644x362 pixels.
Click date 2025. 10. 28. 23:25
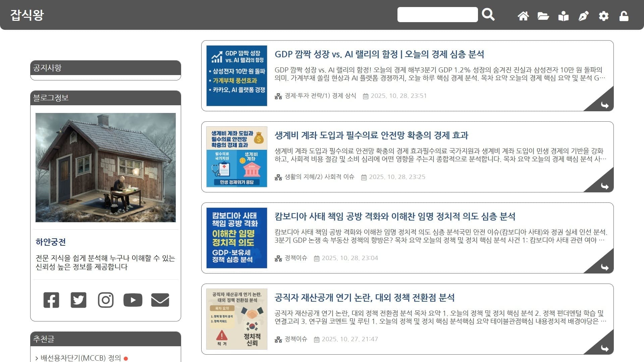397,177
